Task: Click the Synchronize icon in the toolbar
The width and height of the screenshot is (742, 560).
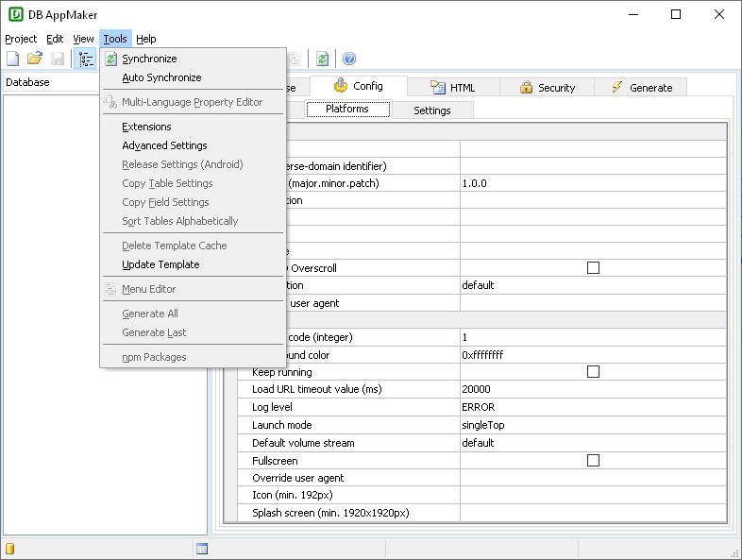Action: 323,59
